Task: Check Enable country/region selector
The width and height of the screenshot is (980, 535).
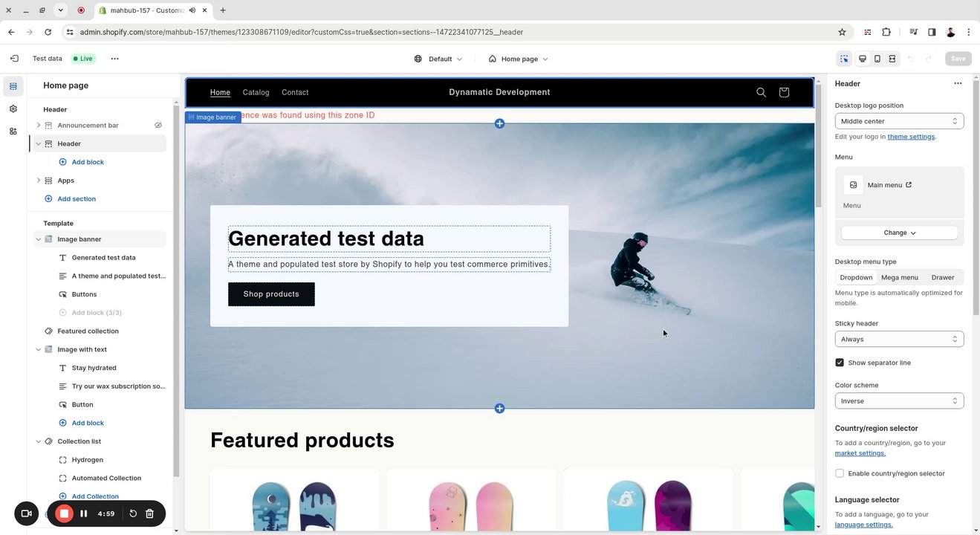Action: 840,473
